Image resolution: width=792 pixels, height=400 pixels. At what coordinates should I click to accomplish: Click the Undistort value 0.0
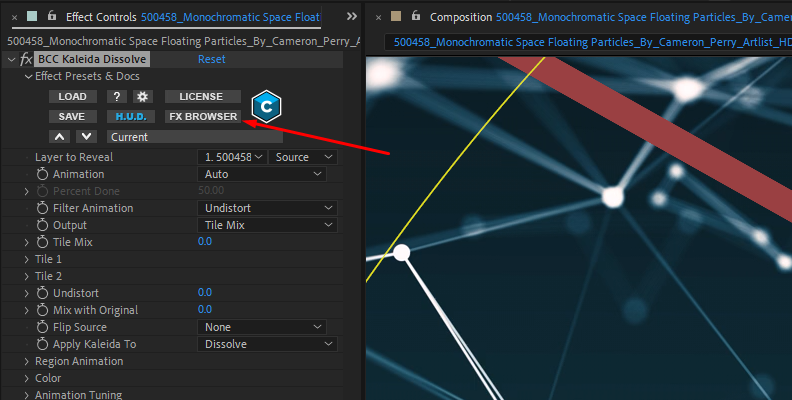point(205,292)
